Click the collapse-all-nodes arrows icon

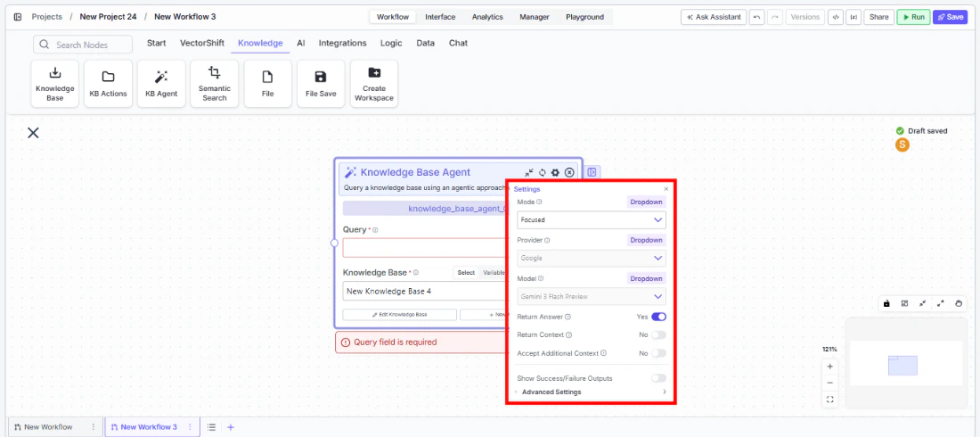922,303
